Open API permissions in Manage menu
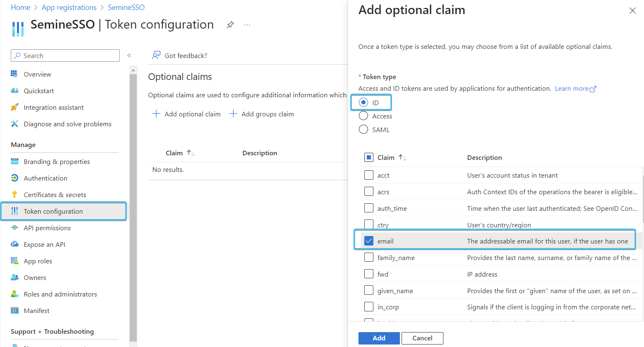Screen dimensions: 644x347 click(47, 228)
